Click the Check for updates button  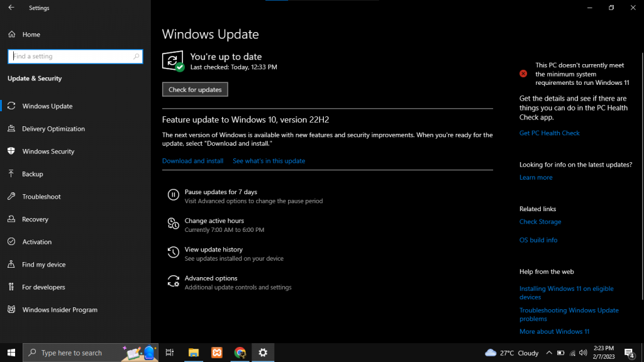pos(195,89)
